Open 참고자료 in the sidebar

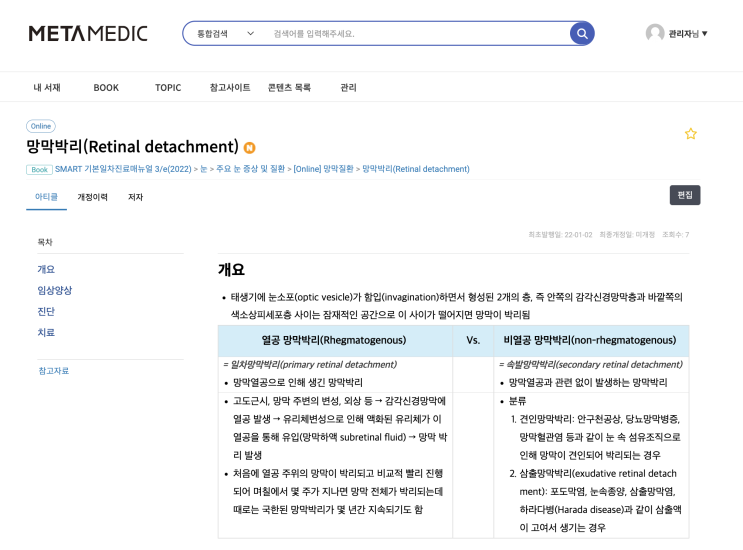click(54, 371)
